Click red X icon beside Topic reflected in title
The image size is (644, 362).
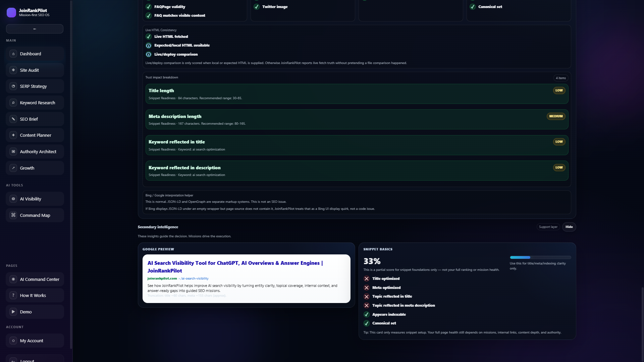(367, 297)
